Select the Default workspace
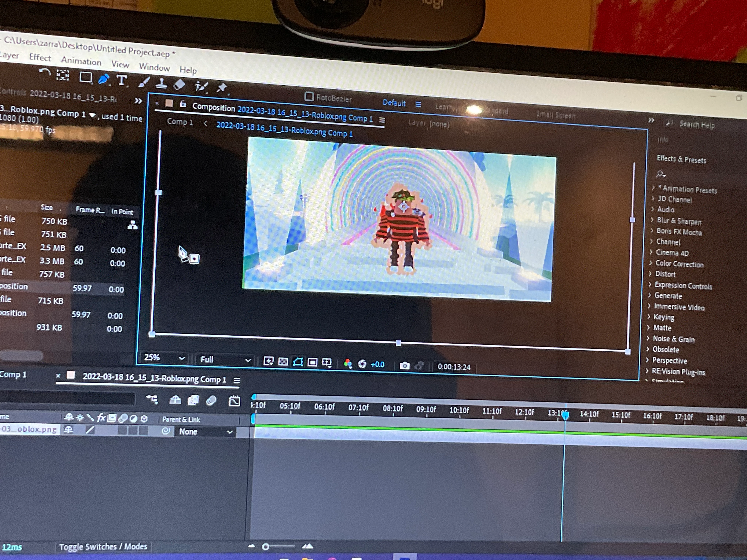The image size is (747, 560). (394, 103)
